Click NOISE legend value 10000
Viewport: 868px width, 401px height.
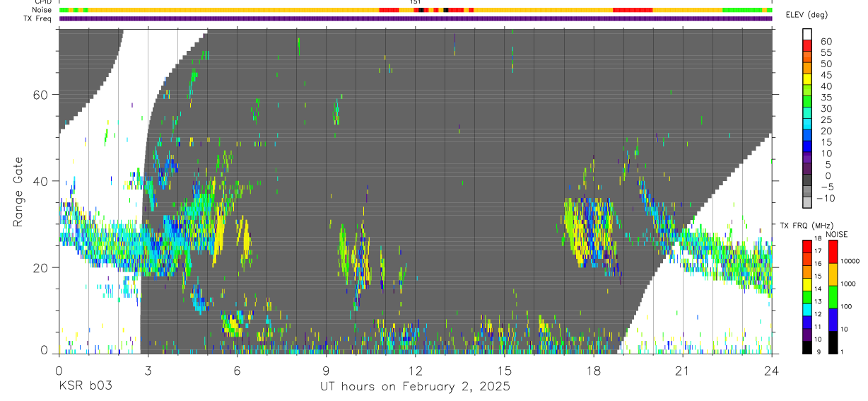point(849,261)
